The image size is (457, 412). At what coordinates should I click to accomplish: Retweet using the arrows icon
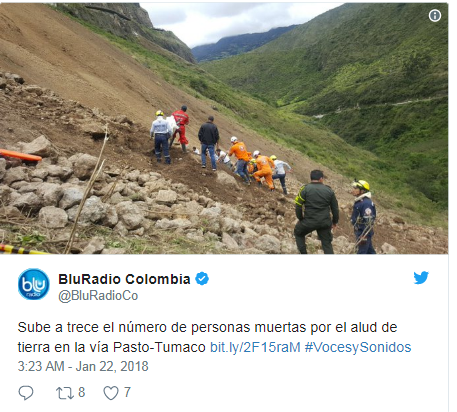tap(65, 393)
